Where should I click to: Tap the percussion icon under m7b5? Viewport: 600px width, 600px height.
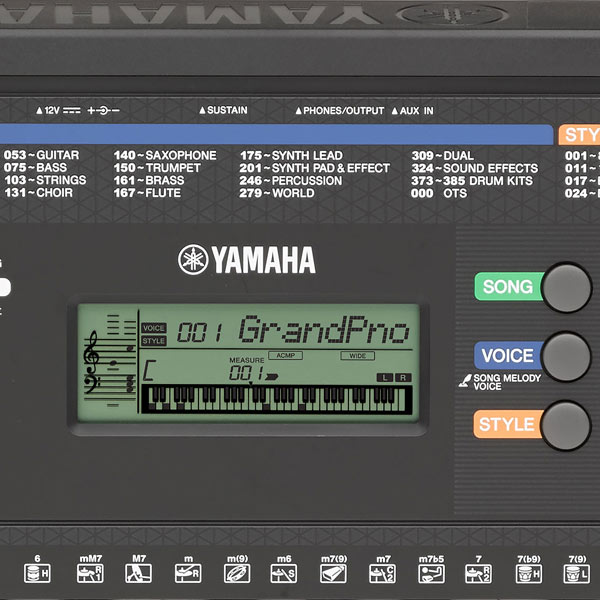point(431,573)
